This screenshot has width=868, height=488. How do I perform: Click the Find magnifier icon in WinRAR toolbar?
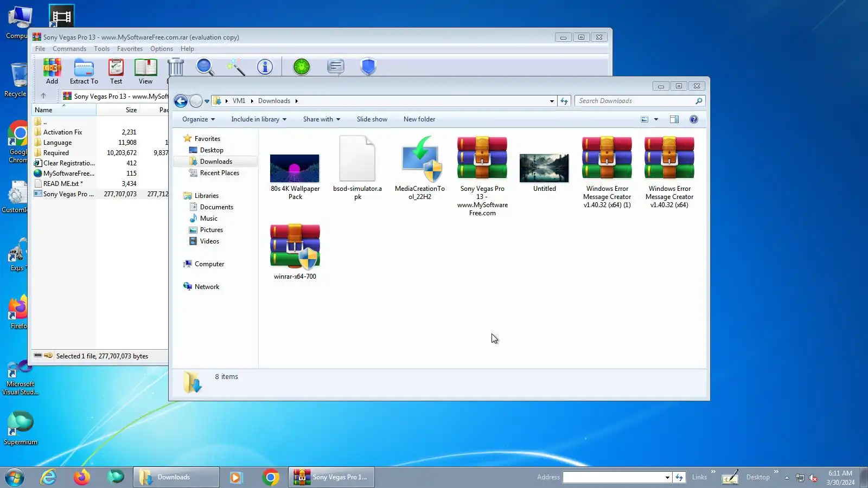coord(205,67)
